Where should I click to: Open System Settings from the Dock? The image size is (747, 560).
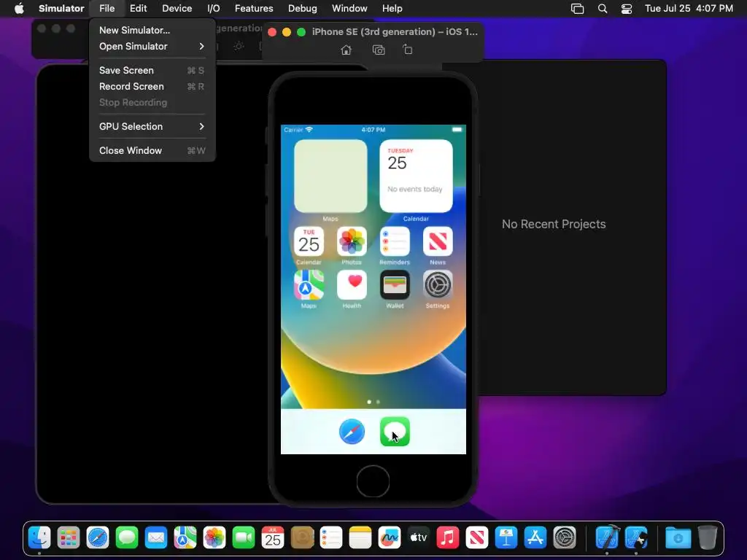[565, 538]
